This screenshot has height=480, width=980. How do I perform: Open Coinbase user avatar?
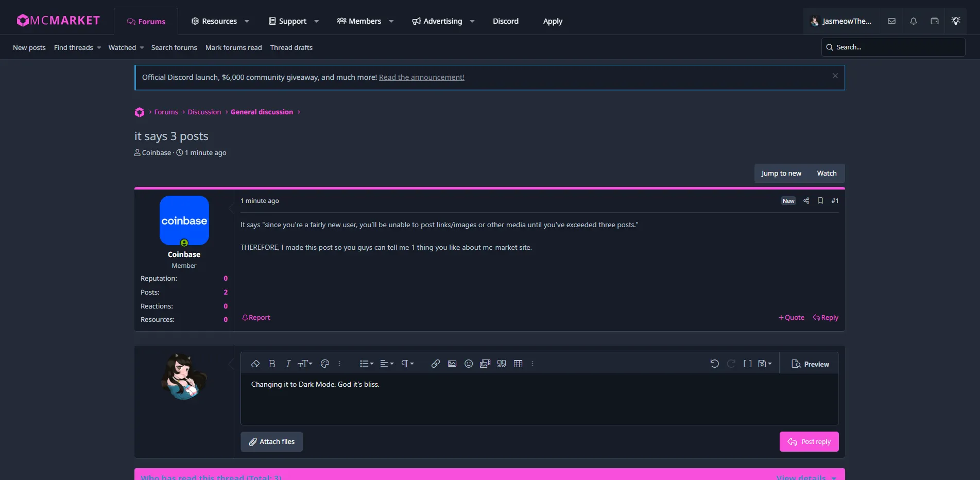[184, 220]
